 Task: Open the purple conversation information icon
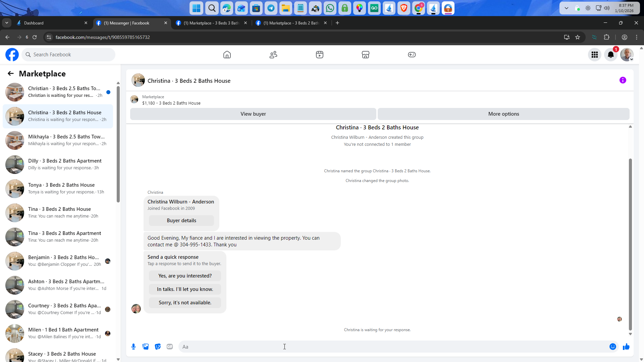pos(623,80)
